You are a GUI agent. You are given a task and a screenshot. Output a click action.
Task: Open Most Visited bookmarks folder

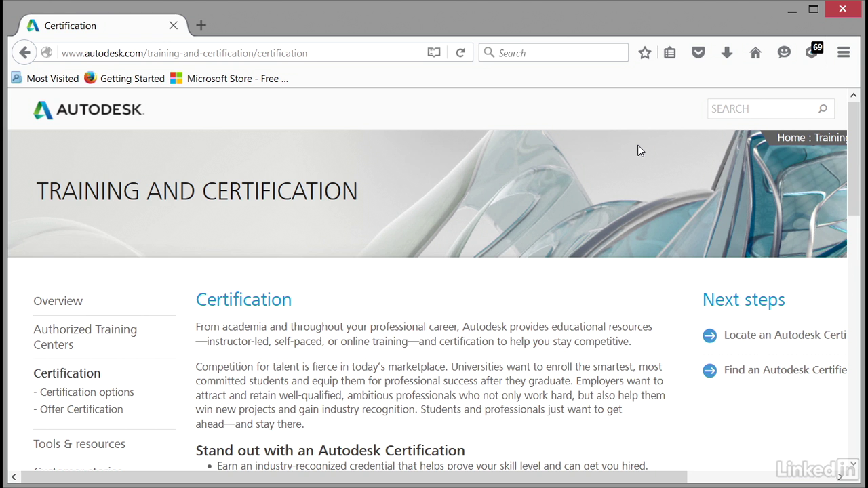point(45,79)
